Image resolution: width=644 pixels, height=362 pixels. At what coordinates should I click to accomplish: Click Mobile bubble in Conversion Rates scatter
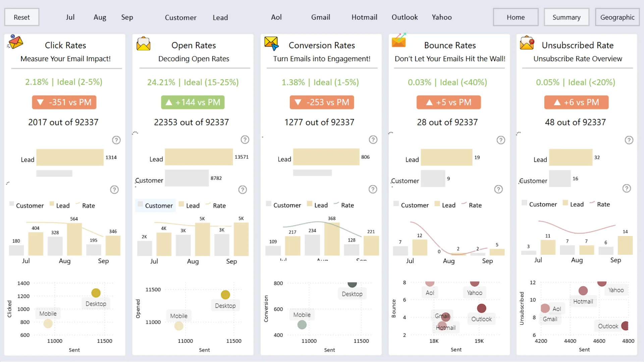302,324
